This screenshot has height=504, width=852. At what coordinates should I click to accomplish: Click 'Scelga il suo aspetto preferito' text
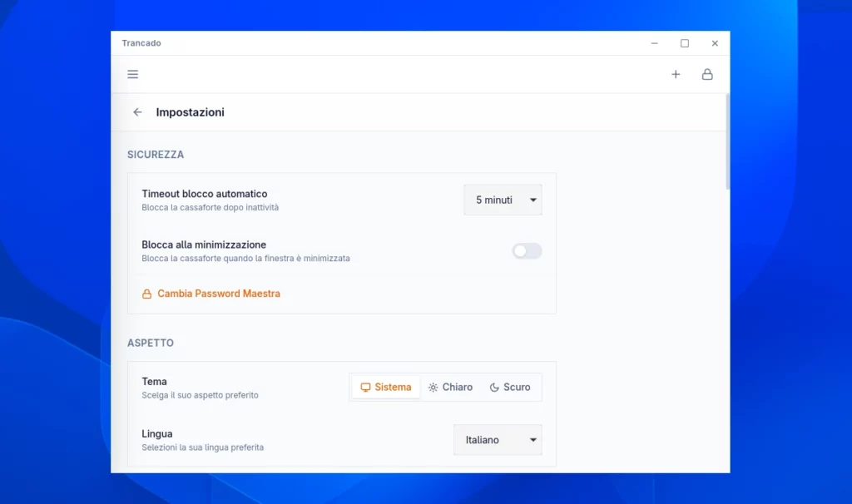[x=200, y=395]
